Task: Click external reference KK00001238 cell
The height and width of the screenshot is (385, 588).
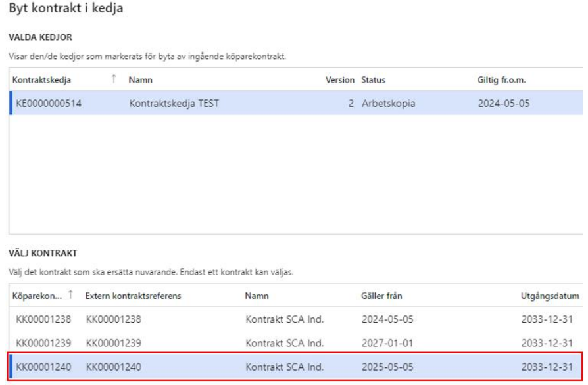Action: coord(114,320)
